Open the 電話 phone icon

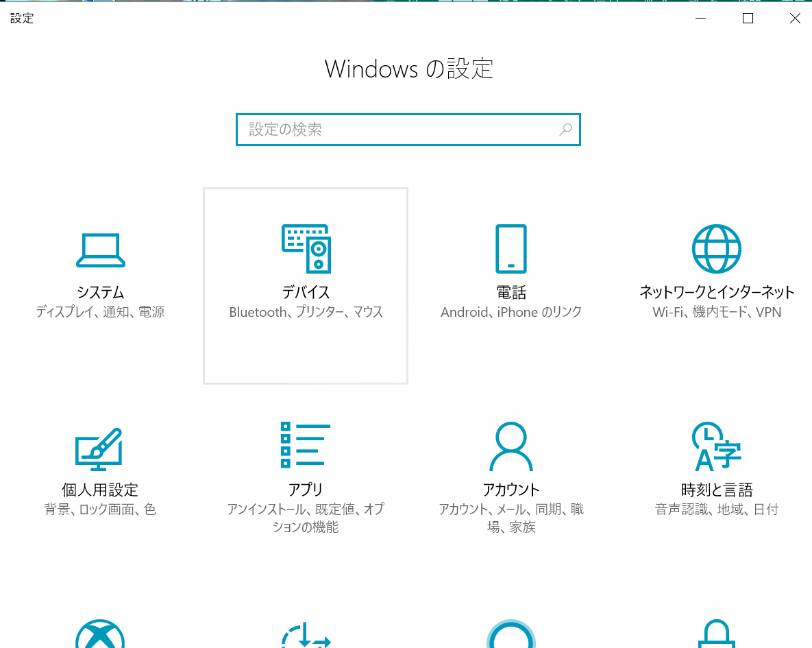(511, 249)
